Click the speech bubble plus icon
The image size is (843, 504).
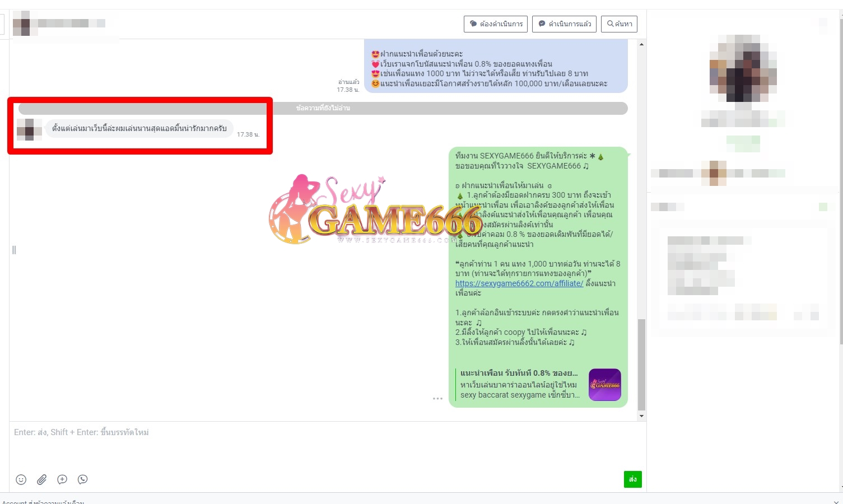(62, 479)
